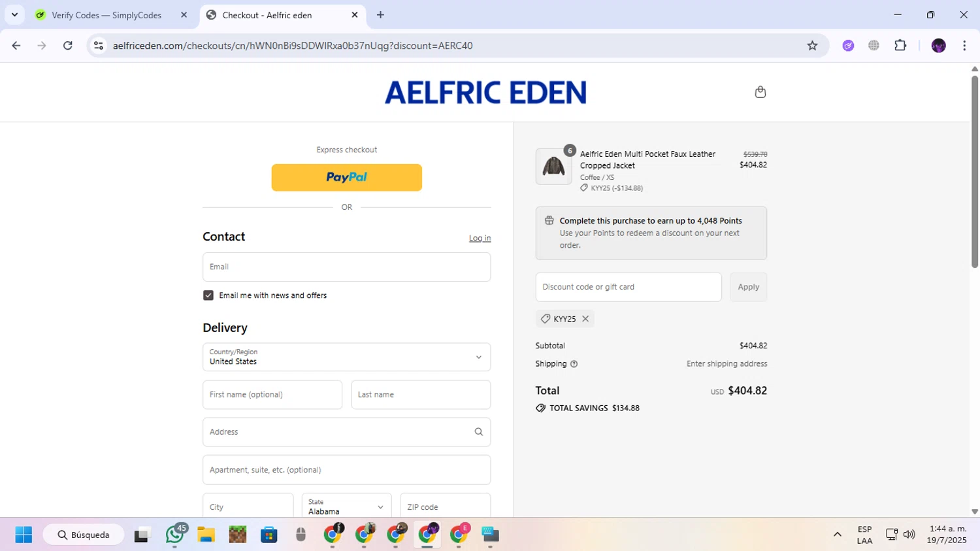The image size is (980, 551).
Task: Click the City input field
Action: (248, 507)
